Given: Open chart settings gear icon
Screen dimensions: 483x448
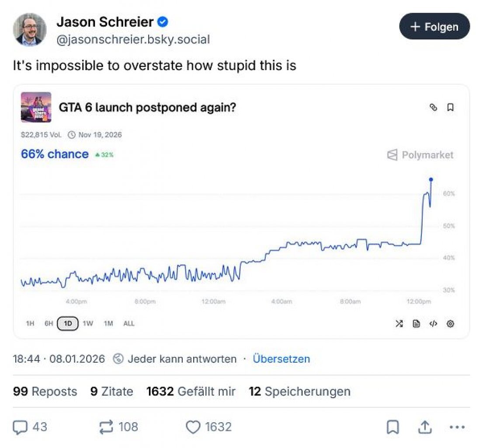Looking at the screenshot, I should pyautogui.click(x=450, y=323).
